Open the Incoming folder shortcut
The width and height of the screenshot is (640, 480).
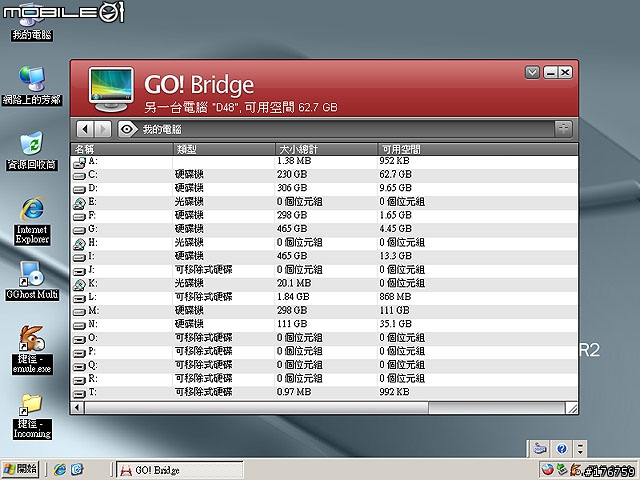click(x=32, y=416)
